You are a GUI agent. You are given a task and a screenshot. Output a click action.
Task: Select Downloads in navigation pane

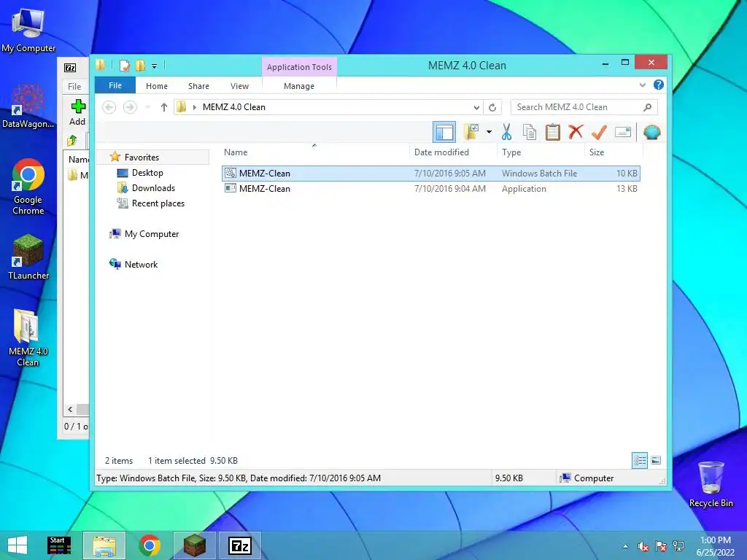[x=153, y=188]
